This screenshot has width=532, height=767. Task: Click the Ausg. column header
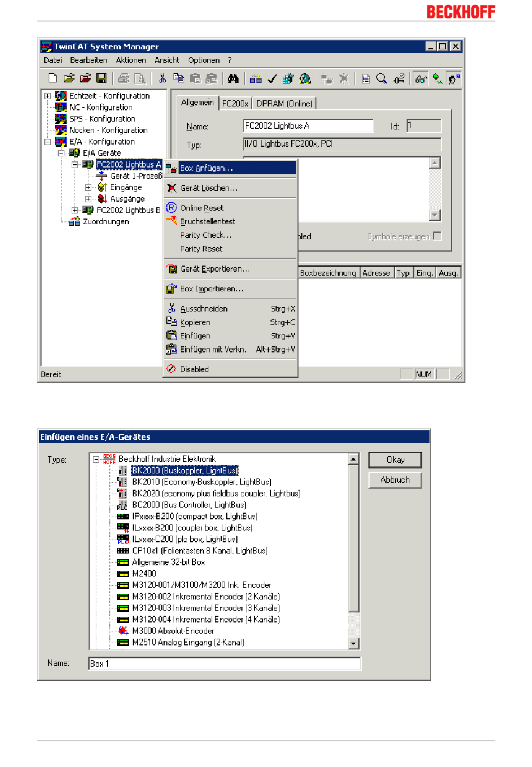448,273
